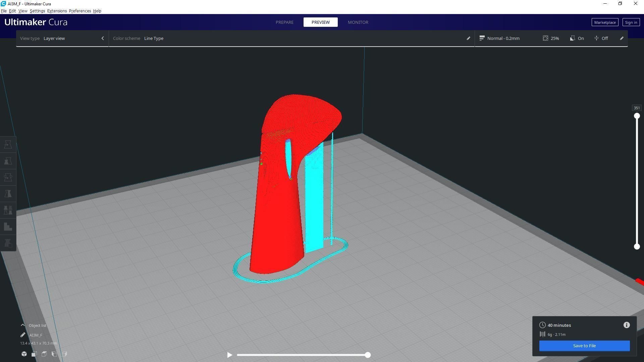Click the Save to File button
Image resolution: width=644 pixels, height=362 pixels.
[584, 346]
